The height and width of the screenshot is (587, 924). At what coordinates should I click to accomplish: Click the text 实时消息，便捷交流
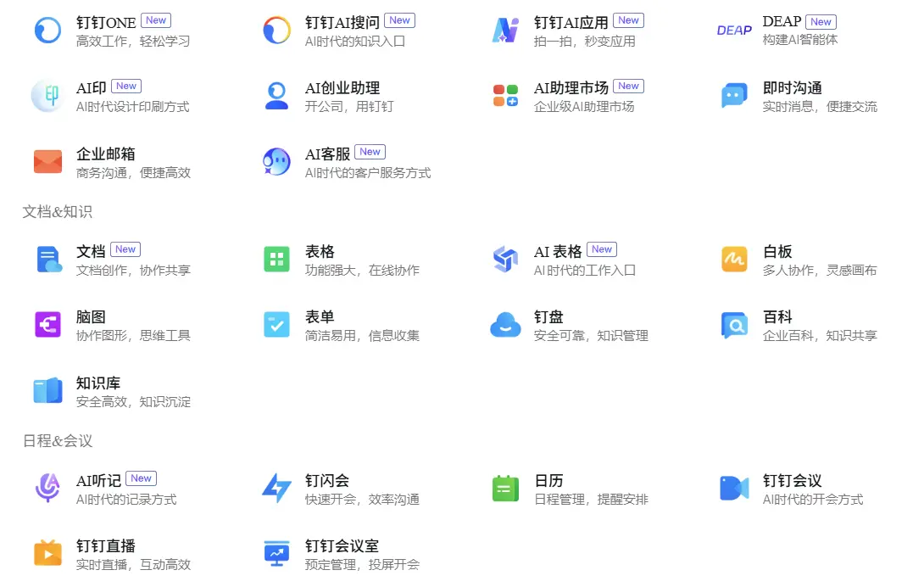click(820, 107)
